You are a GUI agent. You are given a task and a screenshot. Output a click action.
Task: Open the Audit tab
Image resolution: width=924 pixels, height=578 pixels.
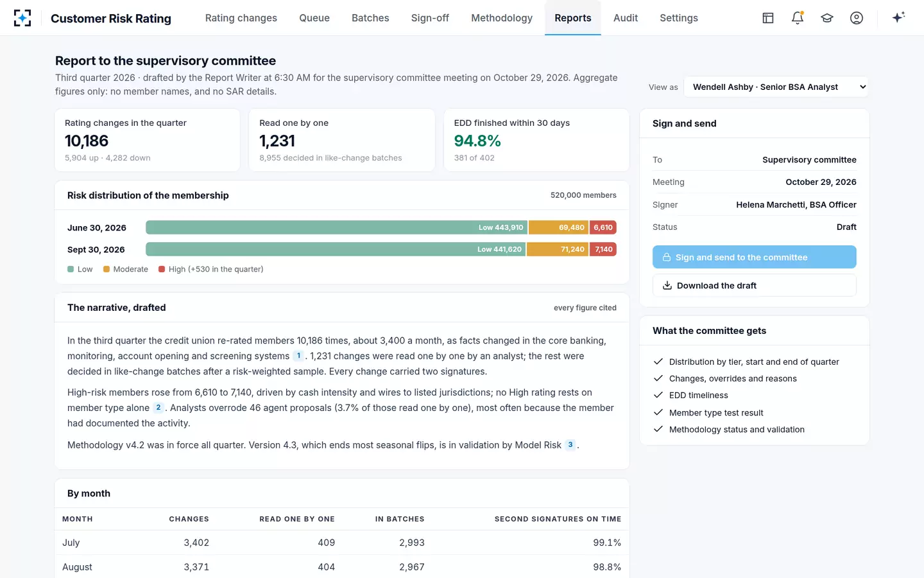[626, 18]
